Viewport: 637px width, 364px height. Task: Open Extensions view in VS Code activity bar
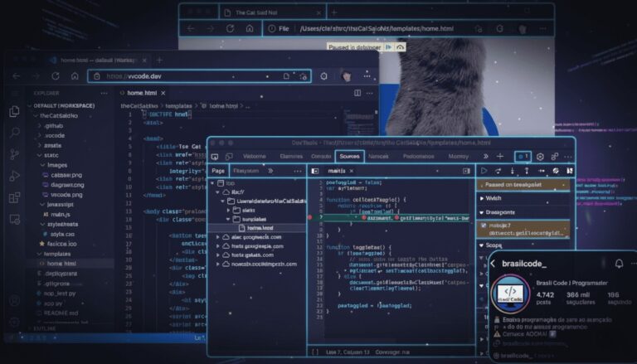tap(14, 198)
